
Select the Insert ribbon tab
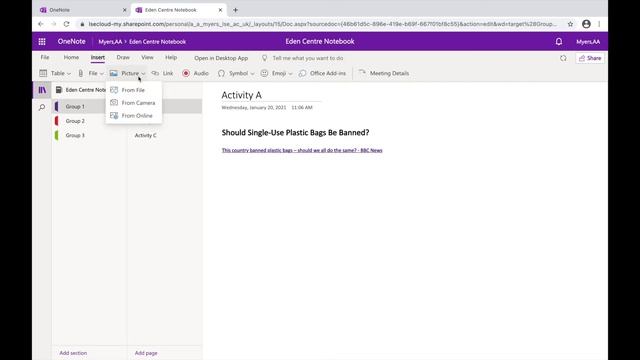[x=98, y=58]
